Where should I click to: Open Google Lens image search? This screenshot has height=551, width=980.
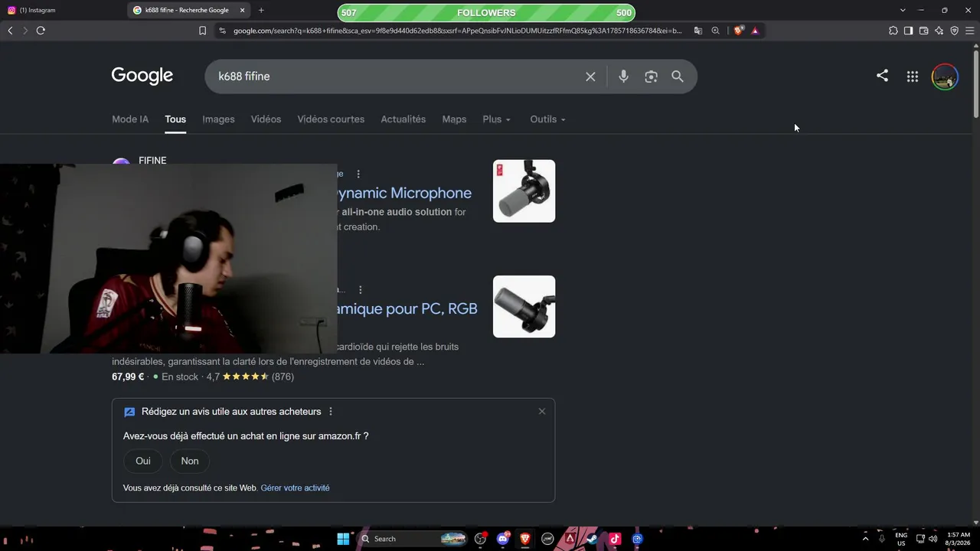coord(651,77)
